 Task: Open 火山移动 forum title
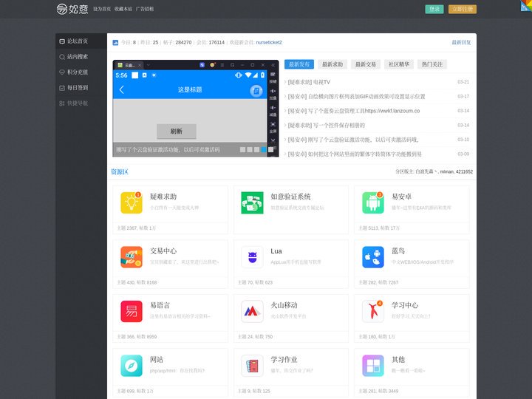coord(284,305)
